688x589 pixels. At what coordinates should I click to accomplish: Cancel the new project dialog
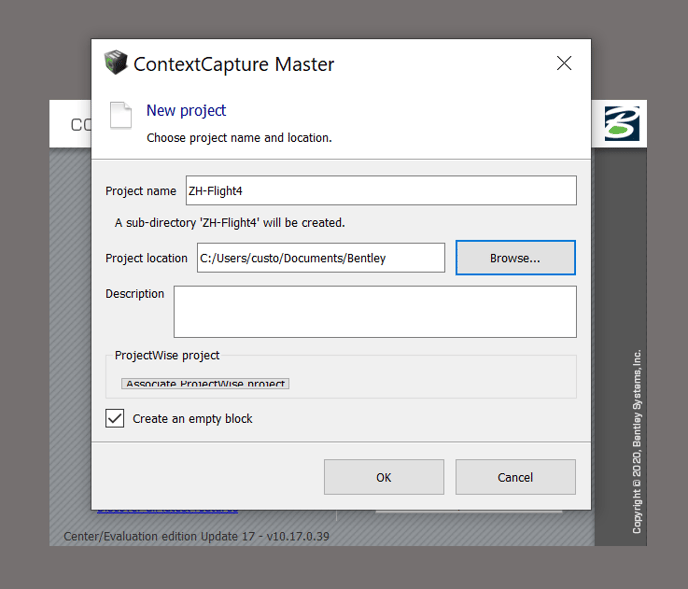pos(515,477)
